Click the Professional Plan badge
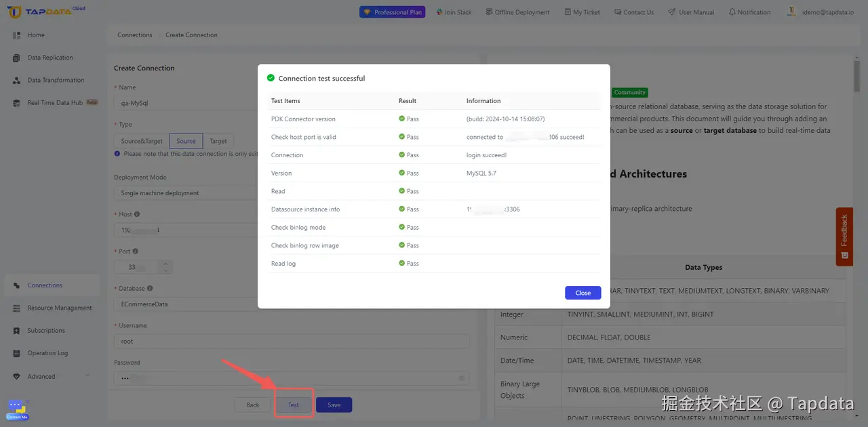Viewport: 868px width, 427px height. [x=393, y=12]
